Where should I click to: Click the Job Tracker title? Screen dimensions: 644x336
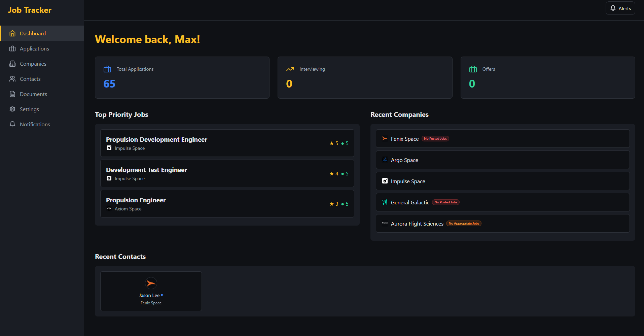tap(30, 10)
